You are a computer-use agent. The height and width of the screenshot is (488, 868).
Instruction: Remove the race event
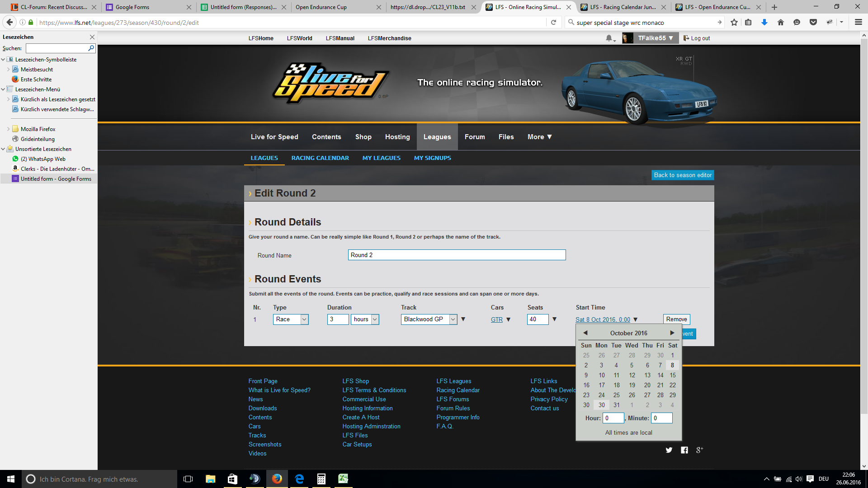coord(676,319)
